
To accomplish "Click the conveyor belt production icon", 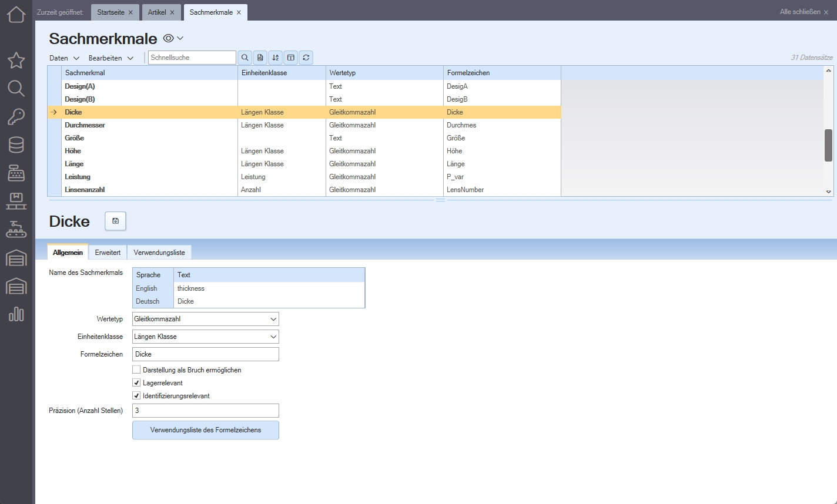I will [x=16, y=230].
